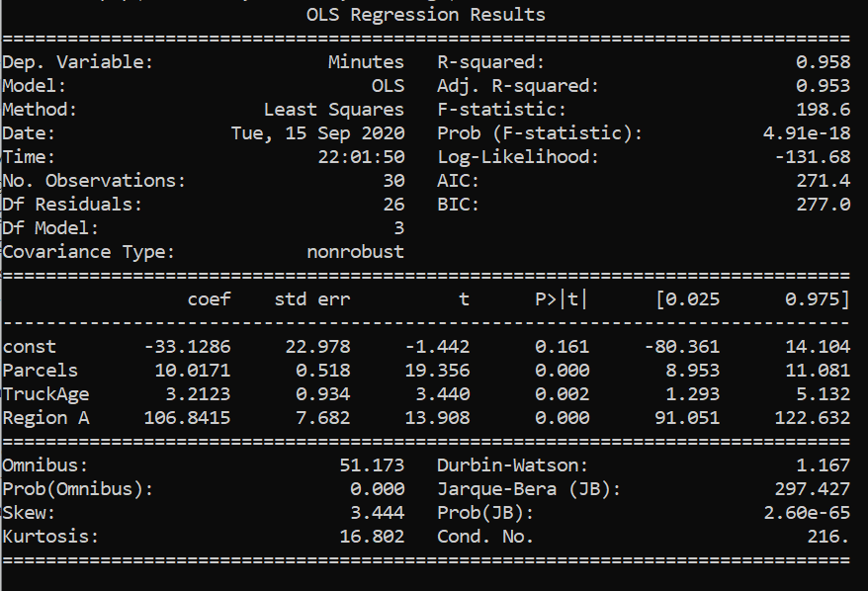868x591 pixels.
Task: Click the F-statistic value 198.6
Action: [x=823, y=110]
